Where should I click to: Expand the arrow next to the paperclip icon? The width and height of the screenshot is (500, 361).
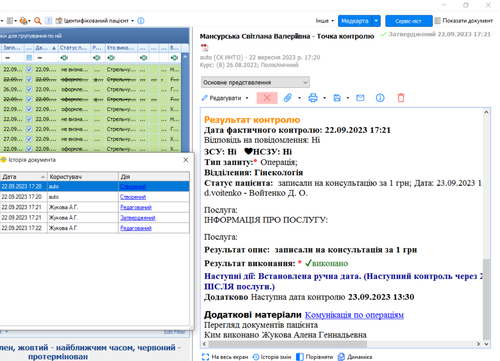click(x=299, y=98)
